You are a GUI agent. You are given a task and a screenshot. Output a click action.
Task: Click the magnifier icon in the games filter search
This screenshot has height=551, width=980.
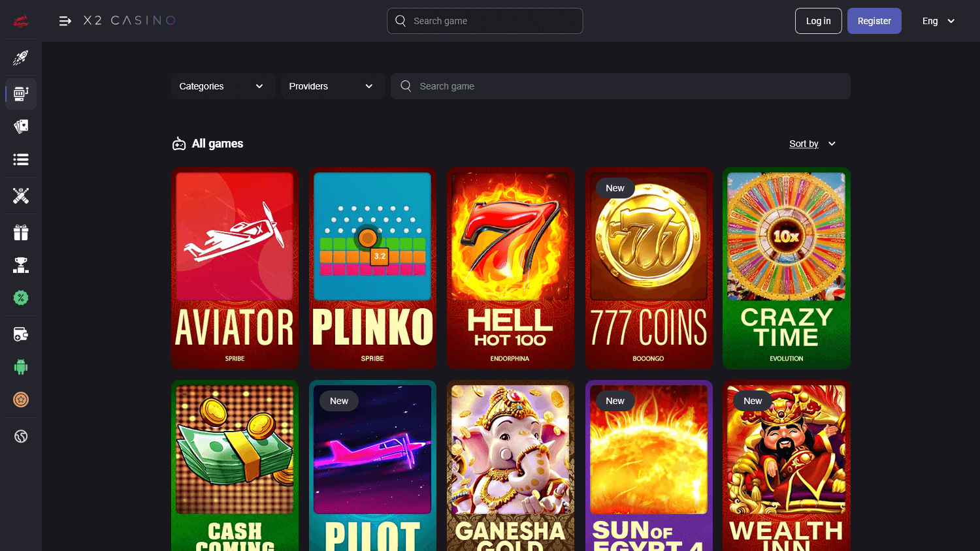pyautogui.click(x=406, y=86)
